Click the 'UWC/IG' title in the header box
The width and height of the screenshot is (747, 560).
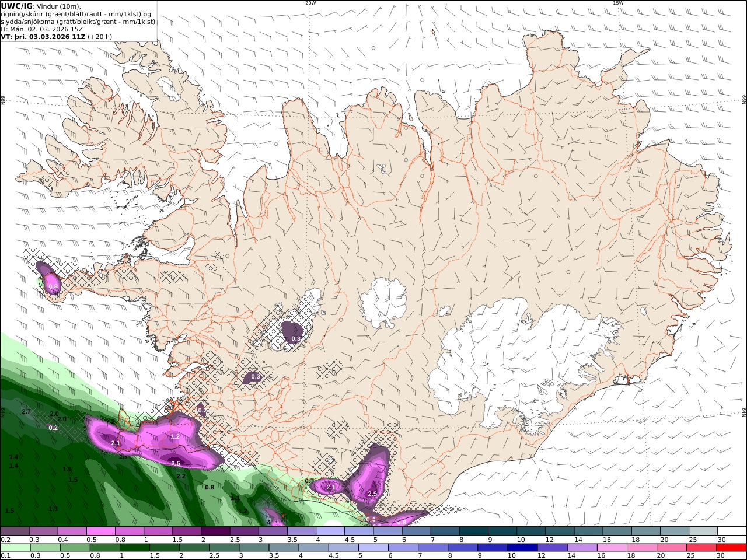click(x=16, y=6)
